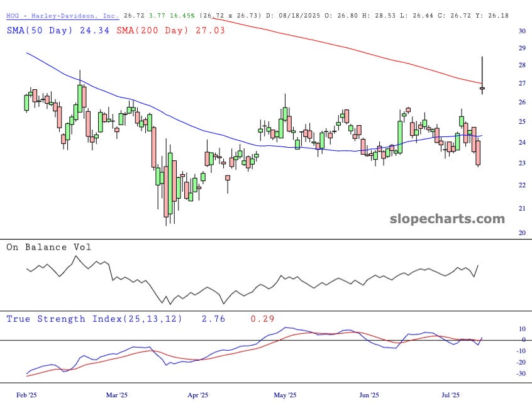This screenshot has width=532, height=408.
Task: Select the SMA(50 Day) 24.34 label
Action: (x=58, y=31)
